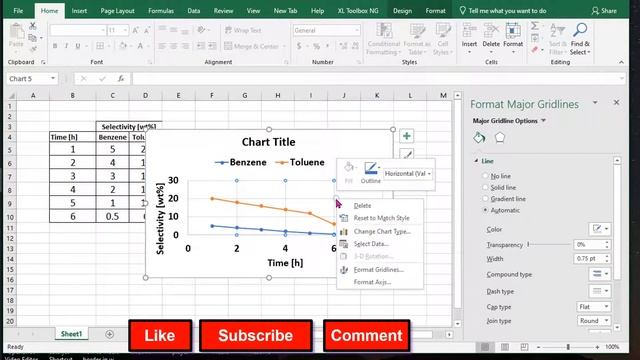640x360 pixels.
Task: Select the Gradient line radio option
Action: click(x=485, y=199)
